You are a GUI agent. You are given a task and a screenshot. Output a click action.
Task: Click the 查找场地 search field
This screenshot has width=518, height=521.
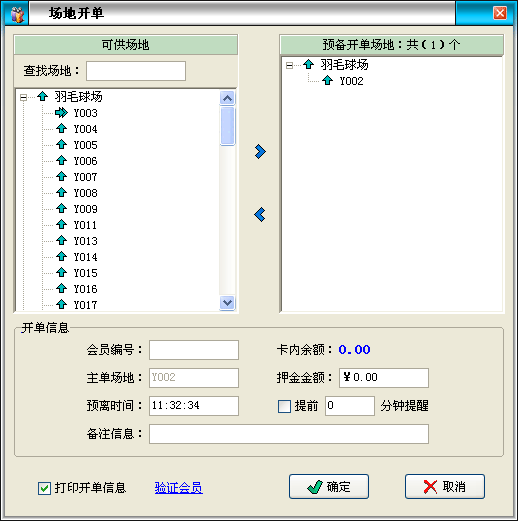coord(136,71)
